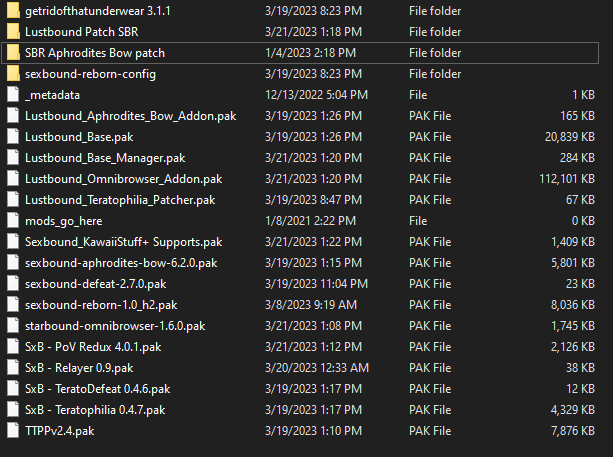Viewport: 613px width, 457px height.
Task: Select SxB - PoV Redux 4.0.1.pak name
Action: click(93, 347)
